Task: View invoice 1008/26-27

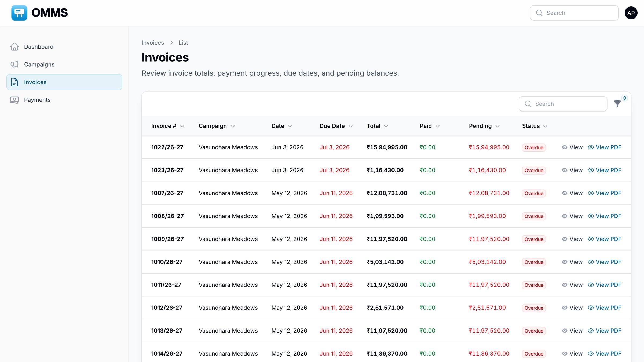Action: (x=572, y=216)
